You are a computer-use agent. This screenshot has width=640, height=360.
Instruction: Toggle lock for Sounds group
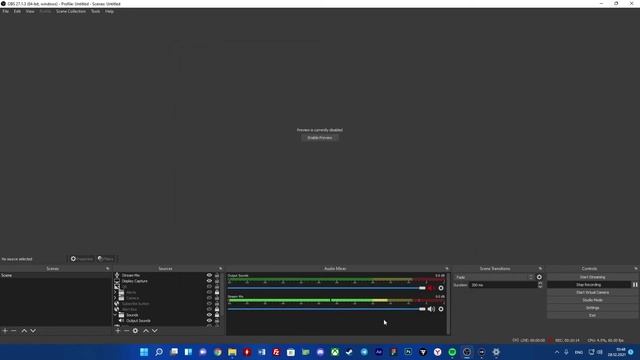coord(217,315)
